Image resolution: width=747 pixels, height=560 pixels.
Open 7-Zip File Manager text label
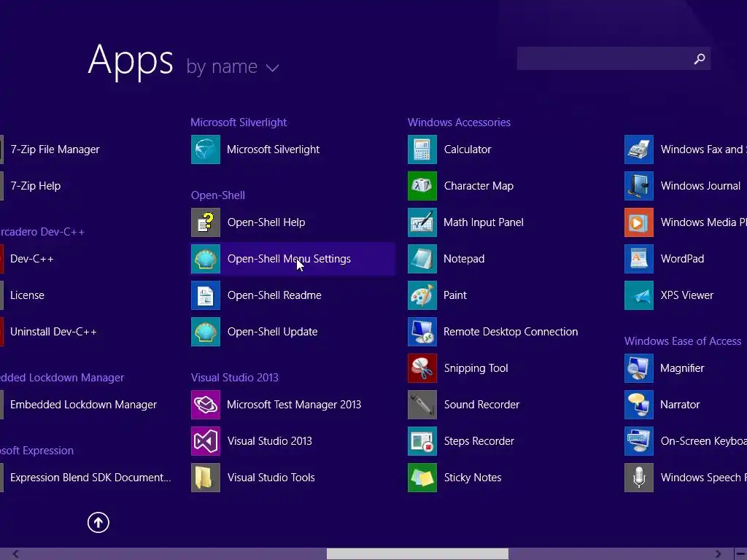coord(55,149)
